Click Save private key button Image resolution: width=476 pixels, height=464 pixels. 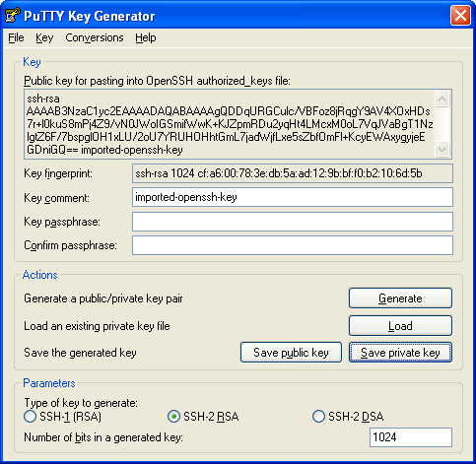point(400,353)
